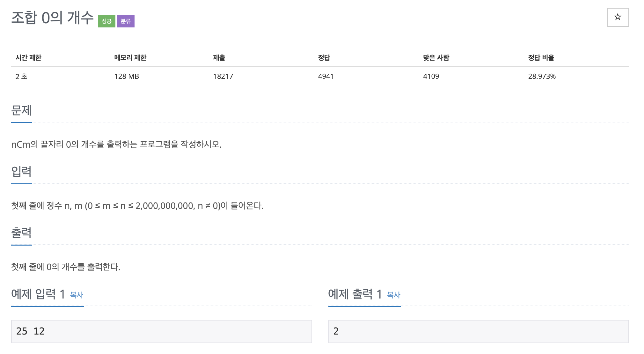Viewport: 644px width, 354px height.
Task: Click the 시간 제한 column header
Action: pyautogui.click(x=28, y=58)
